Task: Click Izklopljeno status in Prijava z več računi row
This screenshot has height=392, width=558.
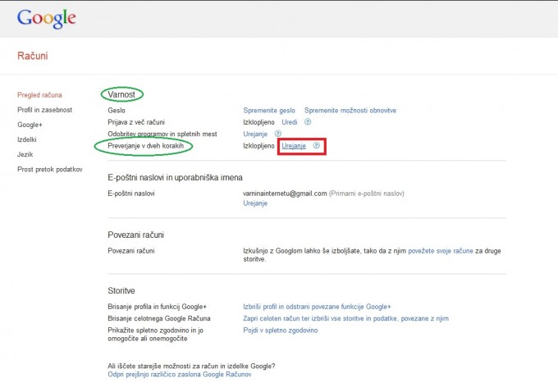Action: 258,122
